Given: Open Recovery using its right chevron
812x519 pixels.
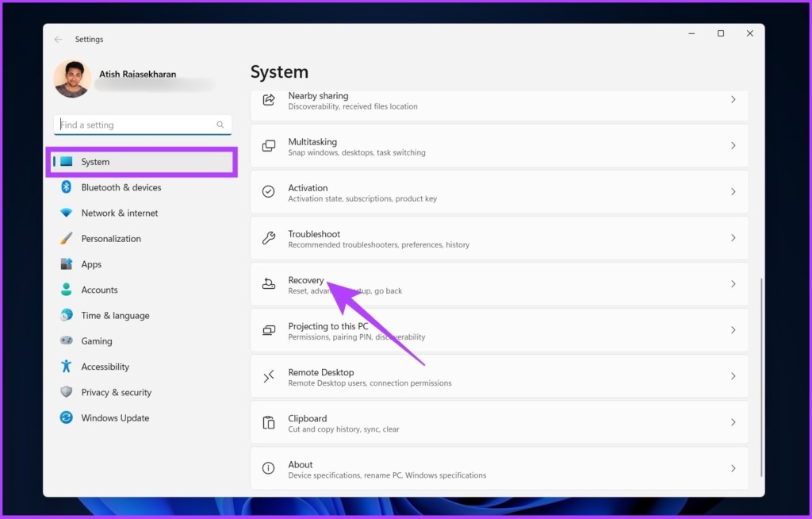Looking at the screenshot, I should (x=733, y=284).
